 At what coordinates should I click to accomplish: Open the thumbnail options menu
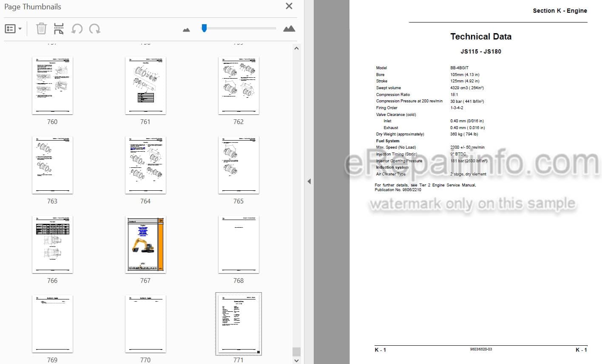pos(13,29)
